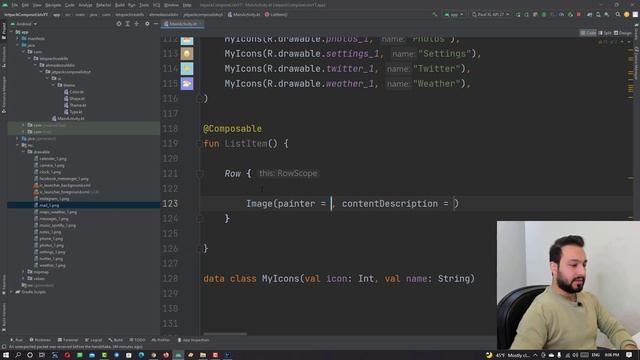Collapse the app module node
The height and width of the screenshot is (360, 640).
pyautogui.click(x=12, y=32)
